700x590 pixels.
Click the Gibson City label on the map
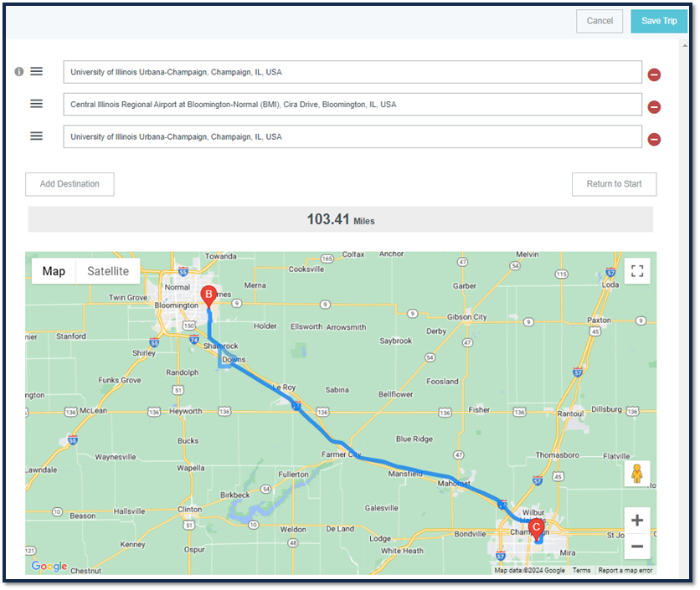pos(467,317)
